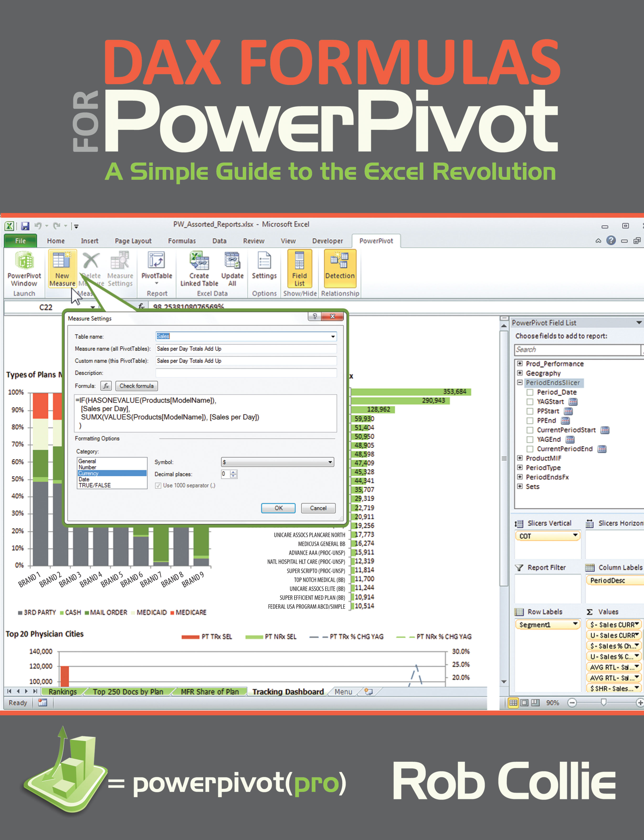Click Cancel in Measure Settings dialog
644x840 pixels.
318,508
